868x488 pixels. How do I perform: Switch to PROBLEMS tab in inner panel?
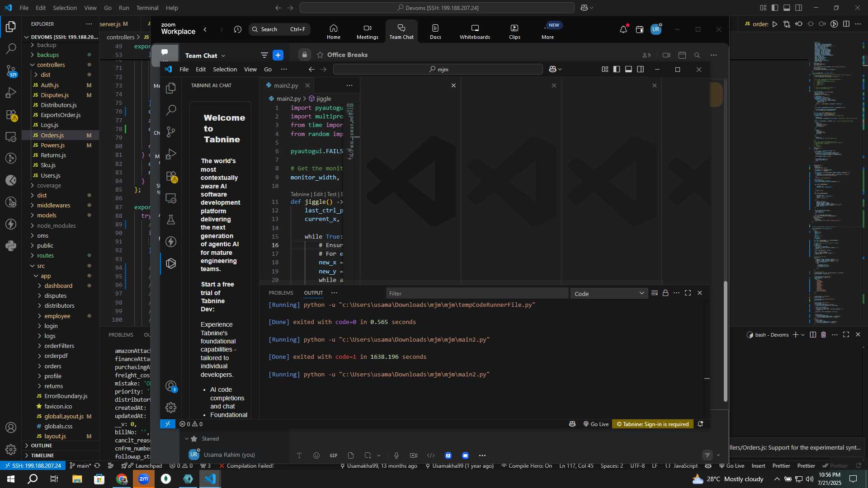(281, 293)
